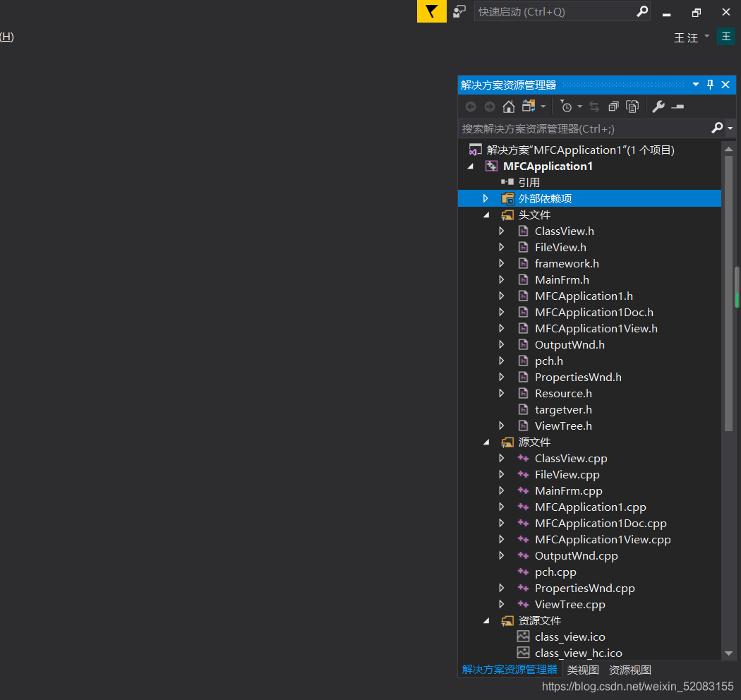Screen dimensions: 741x700
Task: Select pch.cpp file
Action: click(555, 572)
